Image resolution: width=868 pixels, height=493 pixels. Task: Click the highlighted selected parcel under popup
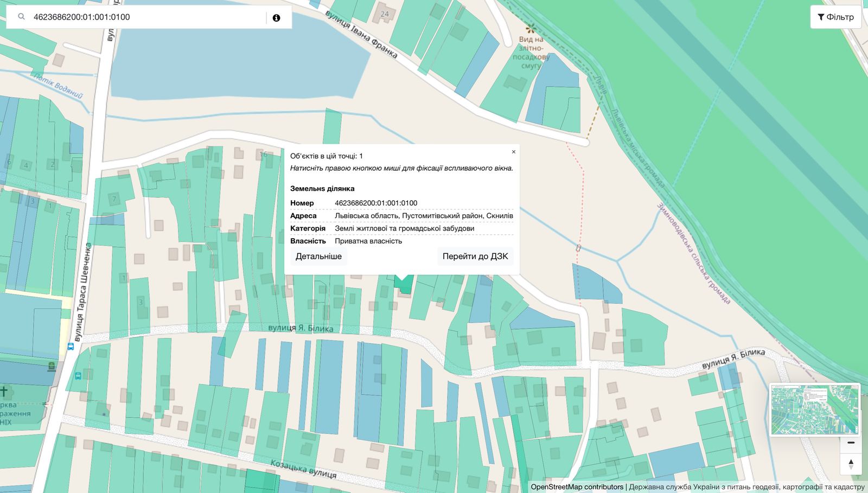[404, 284]
